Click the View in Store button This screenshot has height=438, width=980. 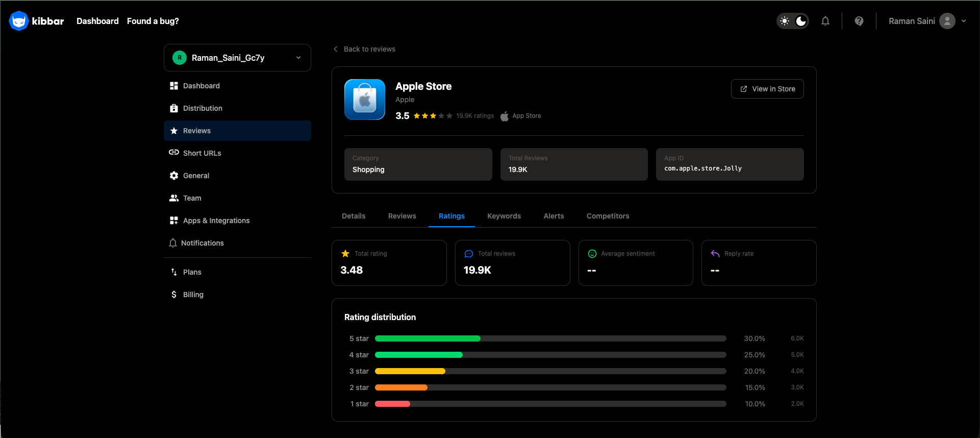(x=767, y=89)
